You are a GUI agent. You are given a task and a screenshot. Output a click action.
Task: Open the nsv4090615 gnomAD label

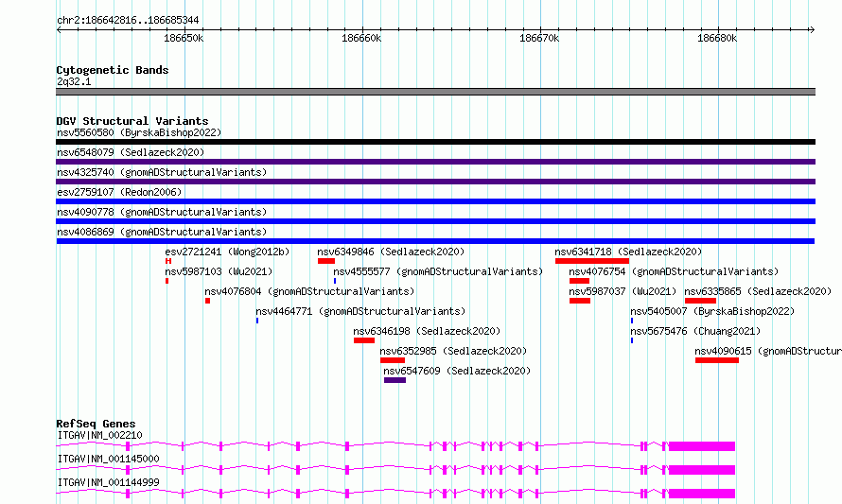click(768, 351)
